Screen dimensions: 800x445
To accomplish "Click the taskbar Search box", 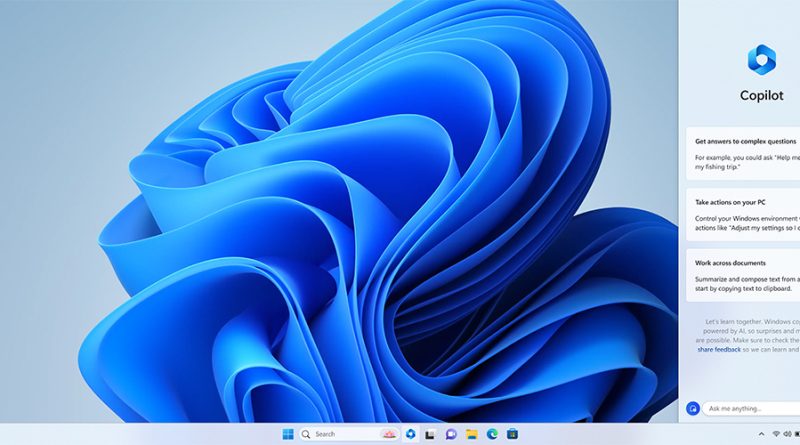I will (348, 434).
